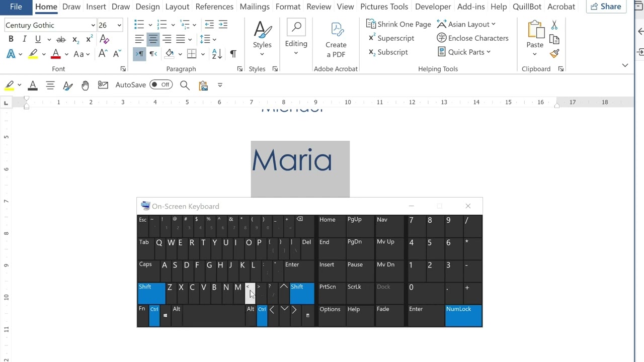Viewport: 644px width, 362px height.
Task: Open the Change Case (Aa) dropdown
Action: 82,54
